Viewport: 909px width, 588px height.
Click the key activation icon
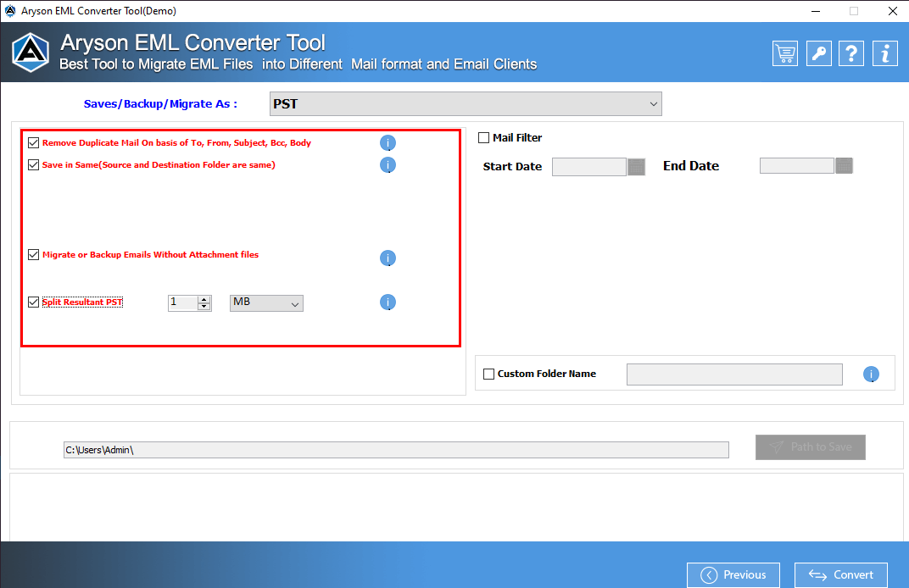pyautogui.click(x=818, y=54)
